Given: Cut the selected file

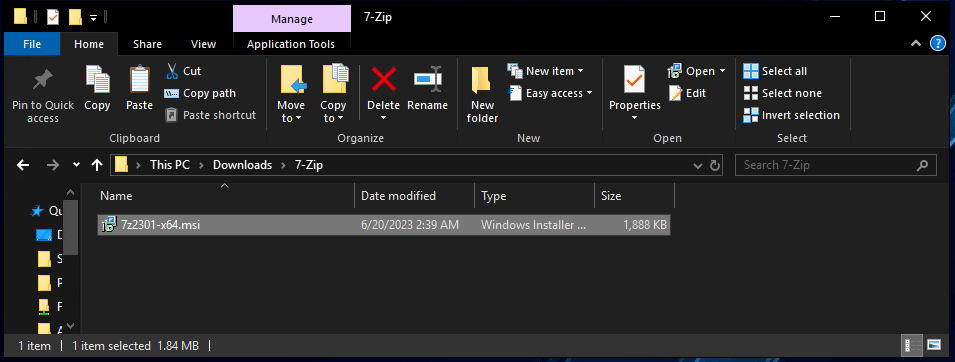Looking at the screenshot, I should coord(183,71).
